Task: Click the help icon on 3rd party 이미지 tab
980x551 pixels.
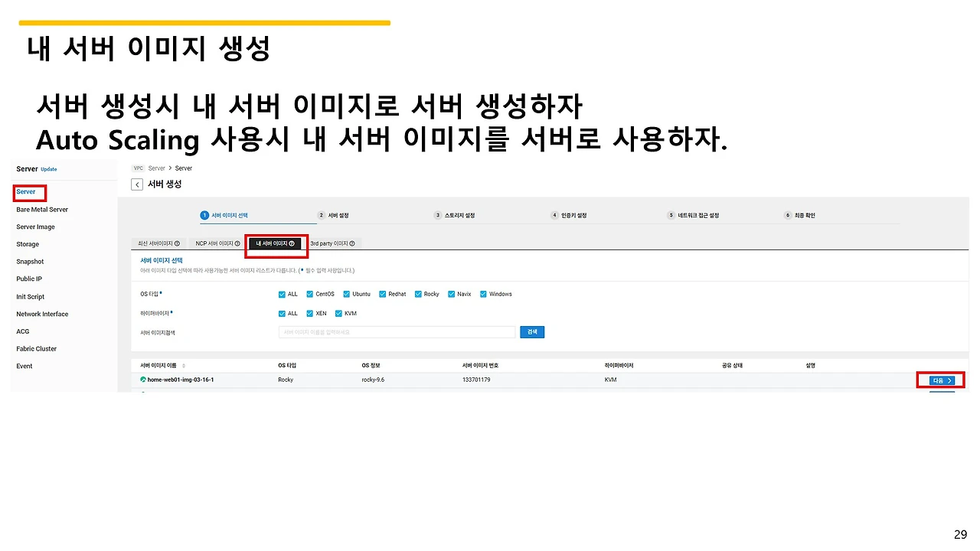Action: point(352,243)
